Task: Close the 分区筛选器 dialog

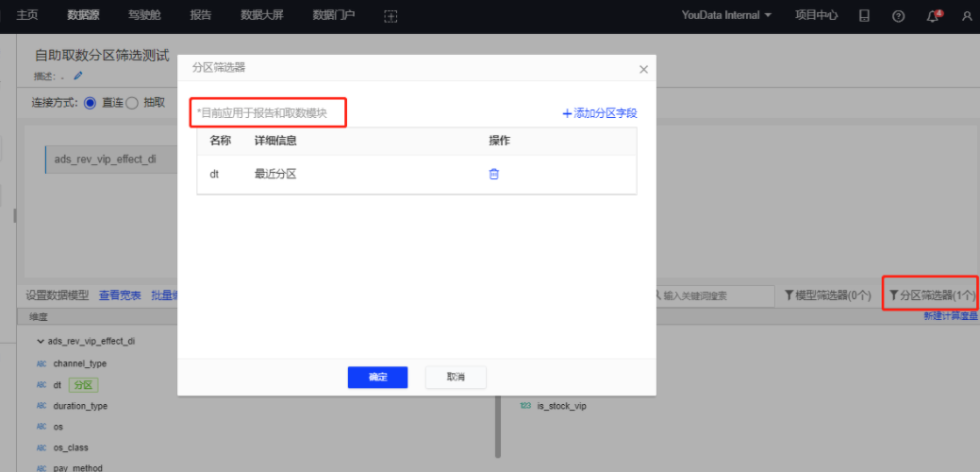Action: (x=643, y=70)
